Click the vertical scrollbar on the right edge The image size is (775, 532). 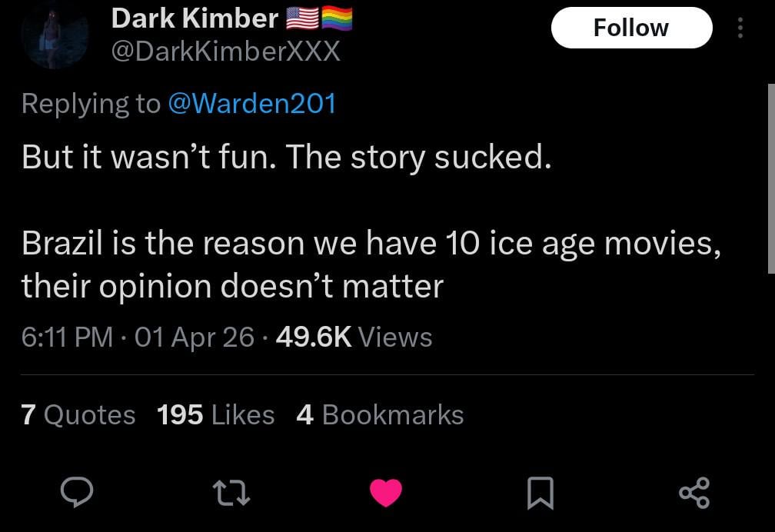point(771,177)
